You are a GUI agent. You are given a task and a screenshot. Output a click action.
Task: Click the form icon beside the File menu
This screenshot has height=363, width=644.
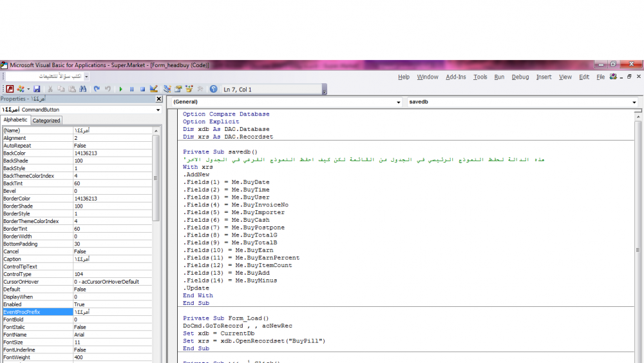point(613,77)
